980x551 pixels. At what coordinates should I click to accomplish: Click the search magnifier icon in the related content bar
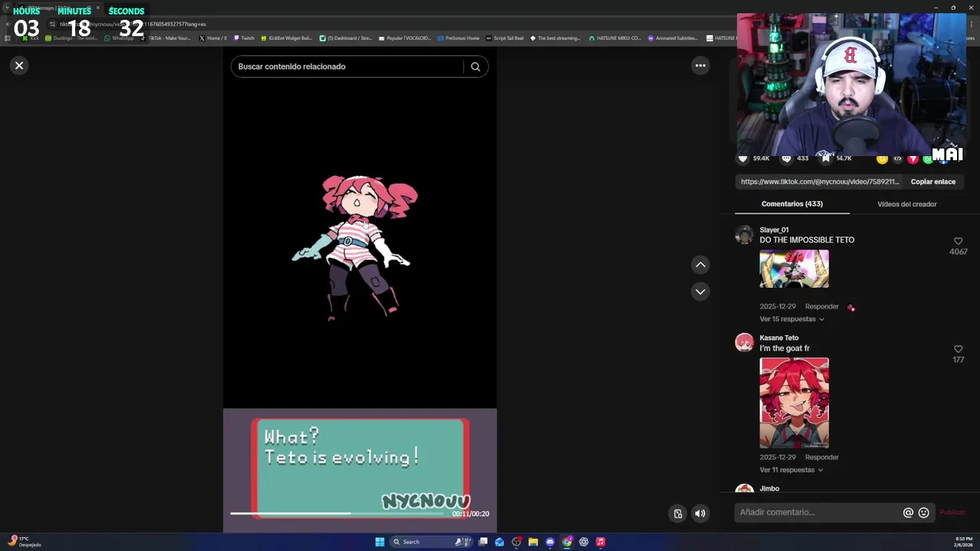tap(475, 67)
